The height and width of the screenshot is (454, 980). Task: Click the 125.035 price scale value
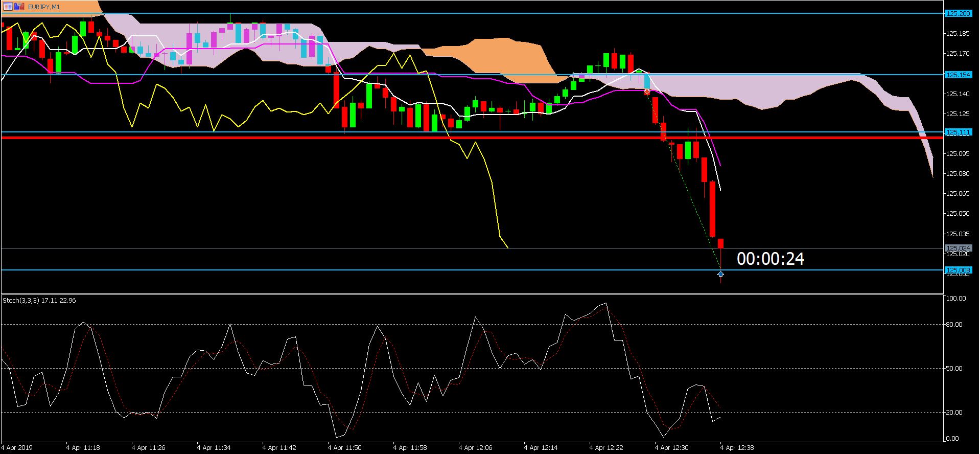click(x=958, y=234)
